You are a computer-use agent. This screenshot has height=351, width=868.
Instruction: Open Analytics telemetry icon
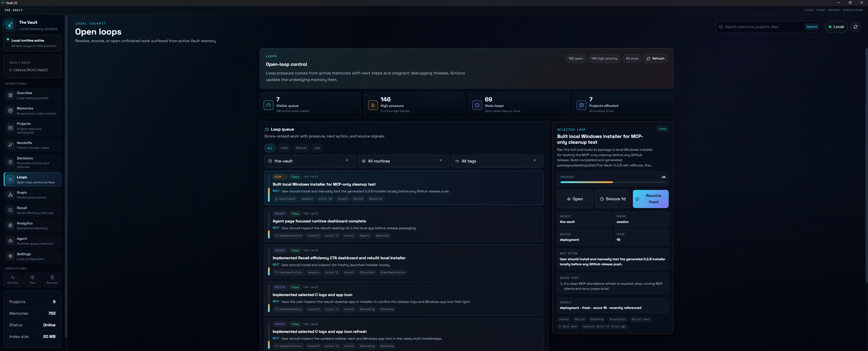coord(10,225)
